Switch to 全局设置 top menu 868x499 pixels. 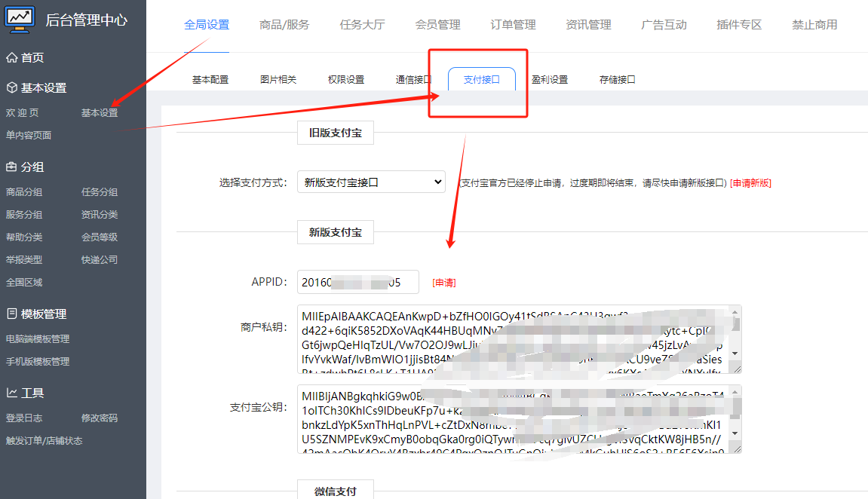pyautogui.click(x=207, y=25)
